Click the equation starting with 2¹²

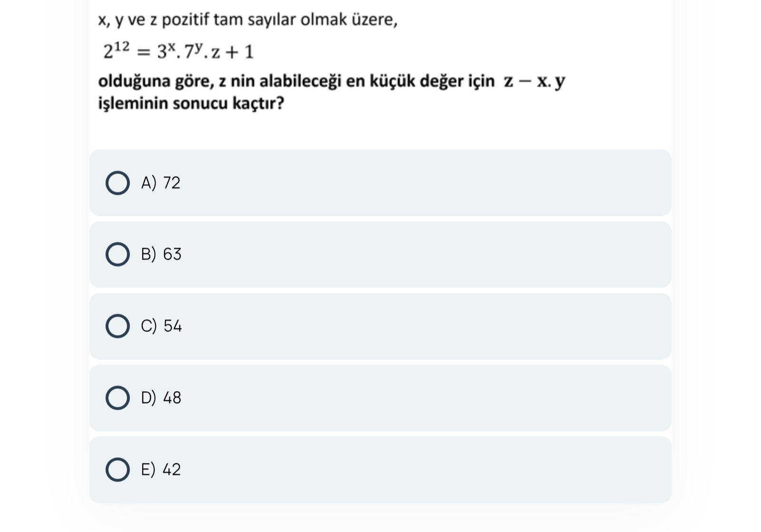(x=178, y=51)
